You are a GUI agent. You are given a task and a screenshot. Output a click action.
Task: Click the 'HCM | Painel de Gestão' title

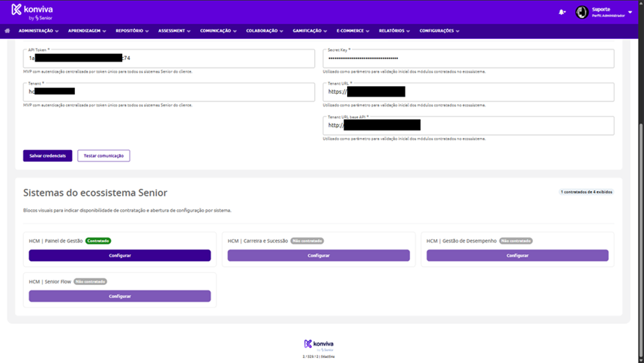(55, 241)
